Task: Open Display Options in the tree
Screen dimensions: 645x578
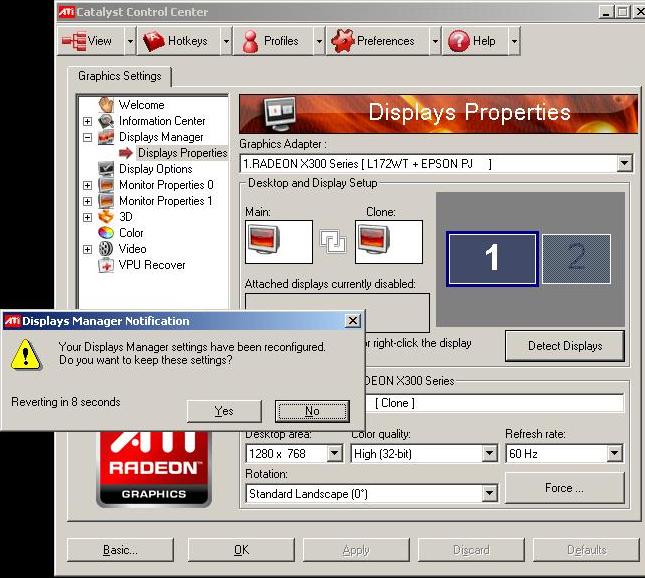Action: coord(155,169)
